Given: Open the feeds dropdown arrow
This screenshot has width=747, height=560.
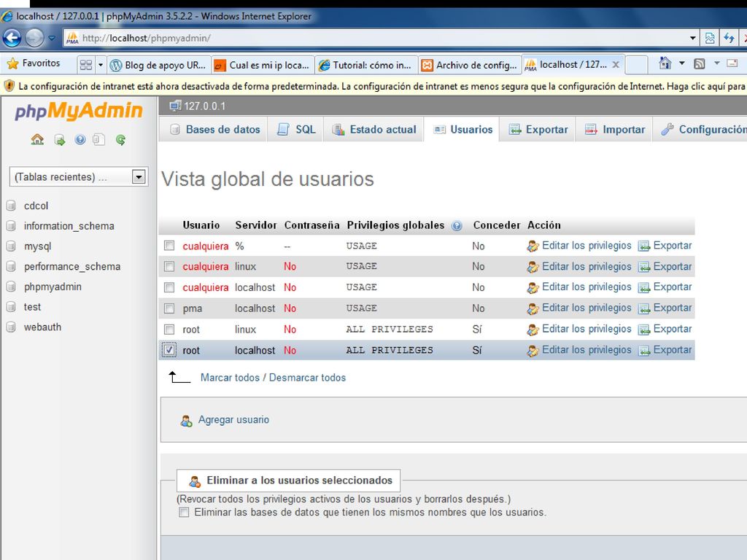Looking at the screenshot, I should (716, 63).
